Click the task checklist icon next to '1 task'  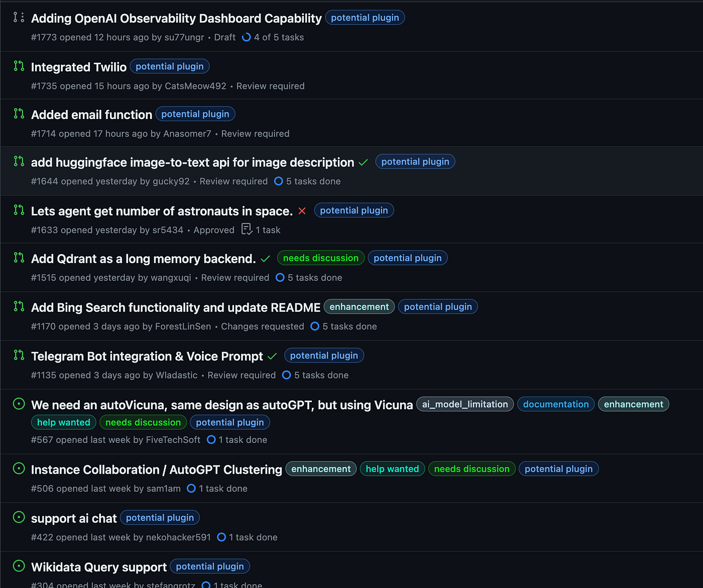247,229
